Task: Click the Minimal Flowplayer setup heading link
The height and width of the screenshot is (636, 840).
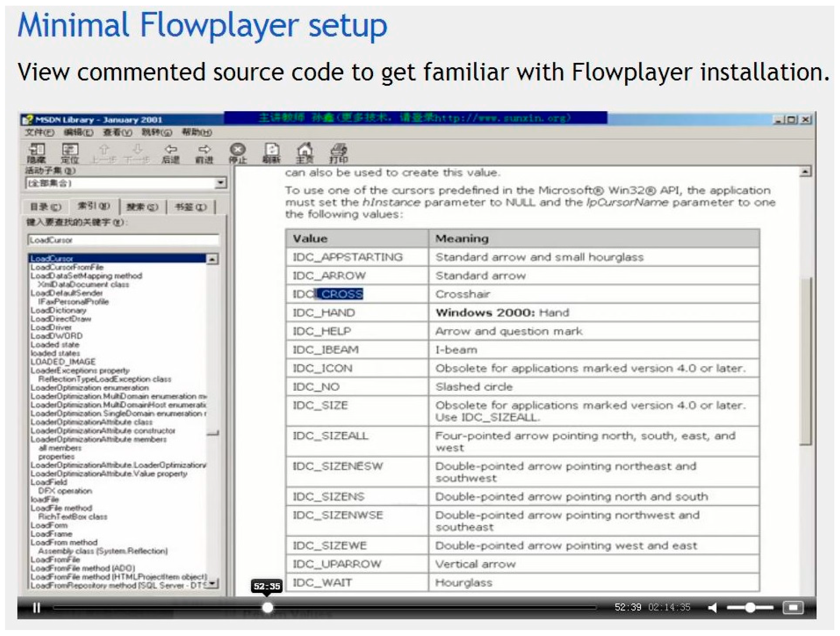Action: coord(202,25)
